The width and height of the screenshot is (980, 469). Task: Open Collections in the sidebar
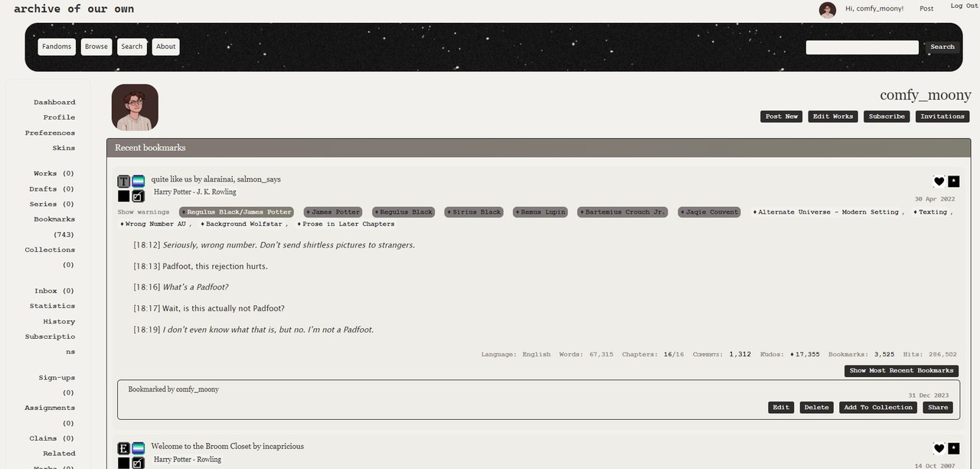[50, 257]
